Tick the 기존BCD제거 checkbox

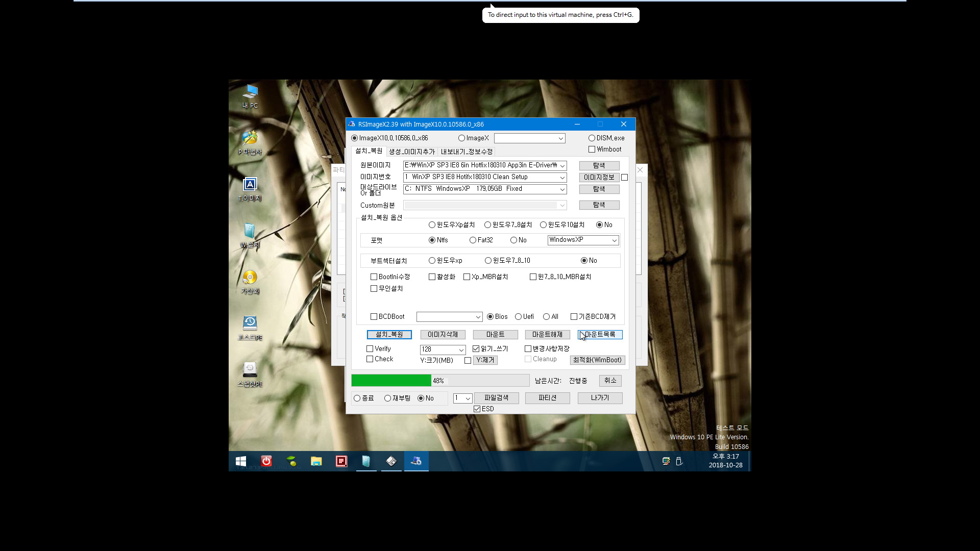[593, 317]
